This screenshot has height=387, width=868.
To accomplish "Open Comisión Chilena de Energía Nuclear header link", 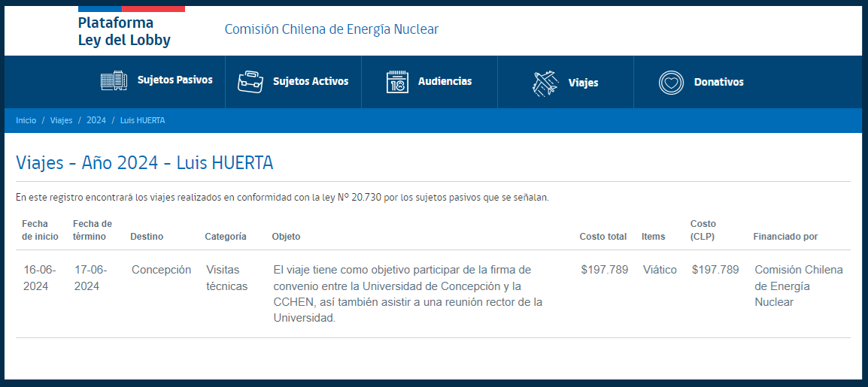I will pos(331,29).
